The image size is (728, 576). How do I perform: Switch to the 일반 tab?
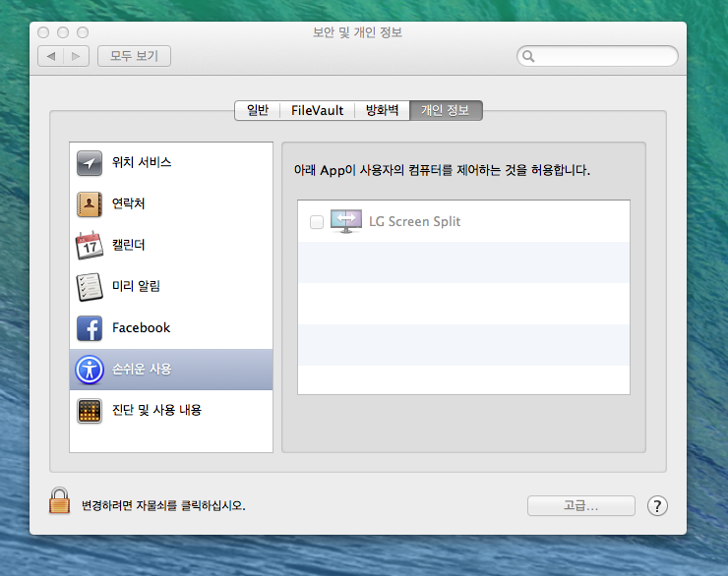click(258, 110)
